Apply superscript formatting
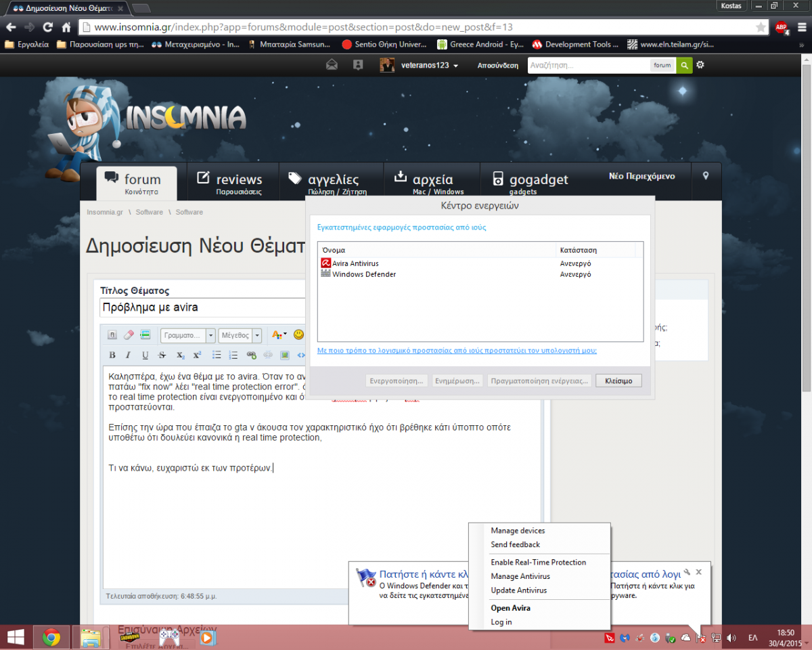The height and width of the screenshot is (650, 812). [x=197, y=355]
